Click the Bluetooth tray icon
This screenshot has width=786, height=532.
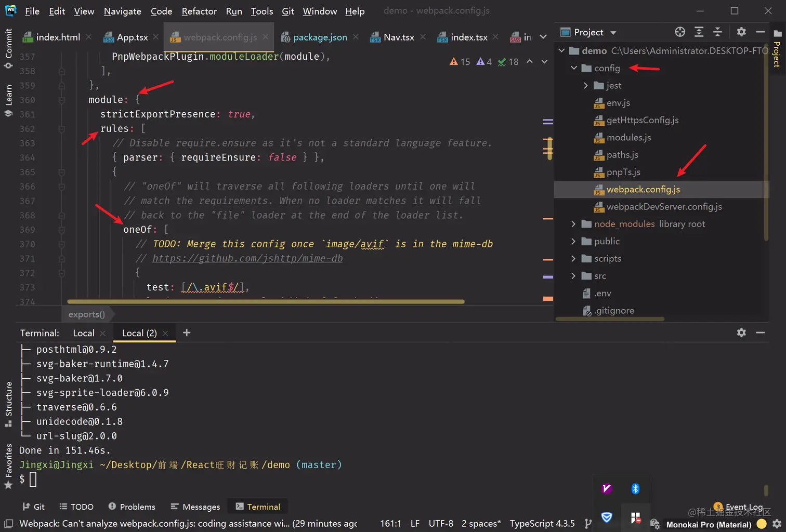(635, 488)
